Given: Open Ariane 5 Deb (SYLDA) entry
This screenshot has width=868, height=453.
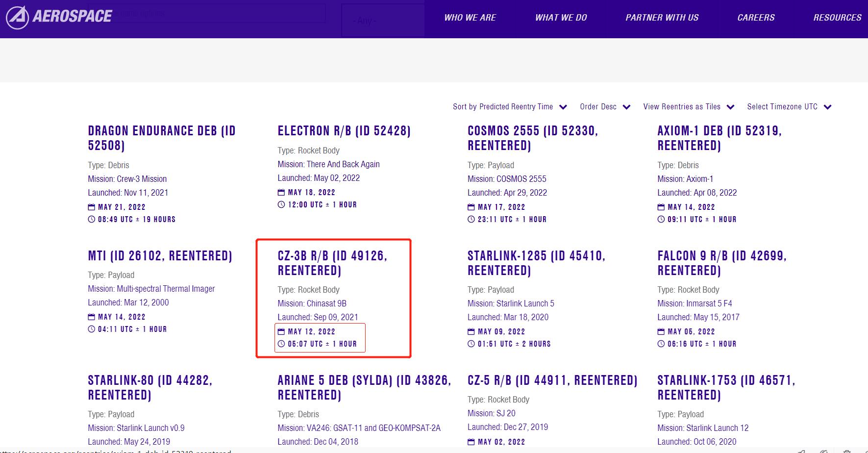Looking at the screenshot, I should pyautogui.click(x=364, y=388).
